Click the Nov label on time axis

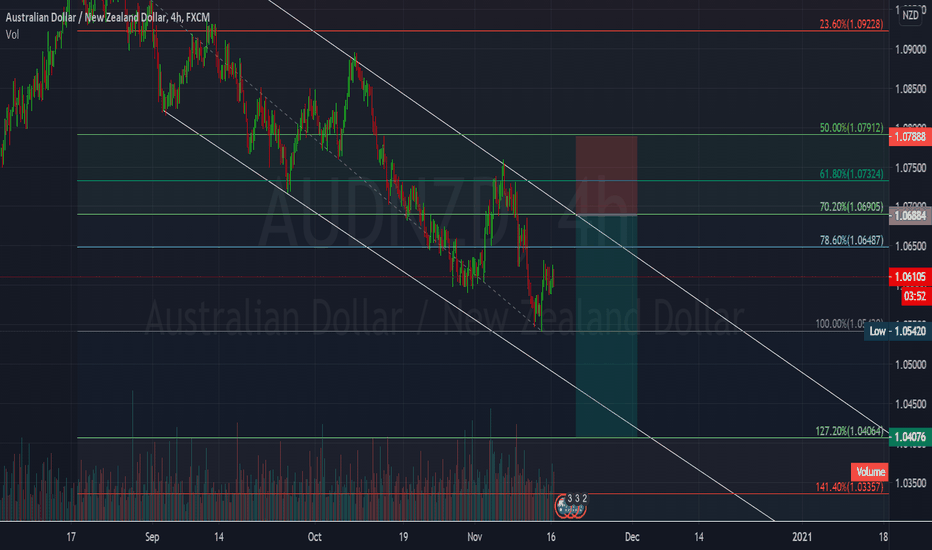[474, 537]
